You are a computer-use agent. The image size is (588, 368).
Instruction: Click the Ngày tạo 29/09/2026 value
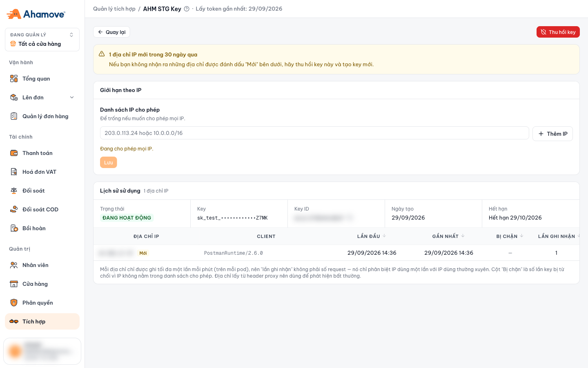pyautogui.click(x=408, y=218)
